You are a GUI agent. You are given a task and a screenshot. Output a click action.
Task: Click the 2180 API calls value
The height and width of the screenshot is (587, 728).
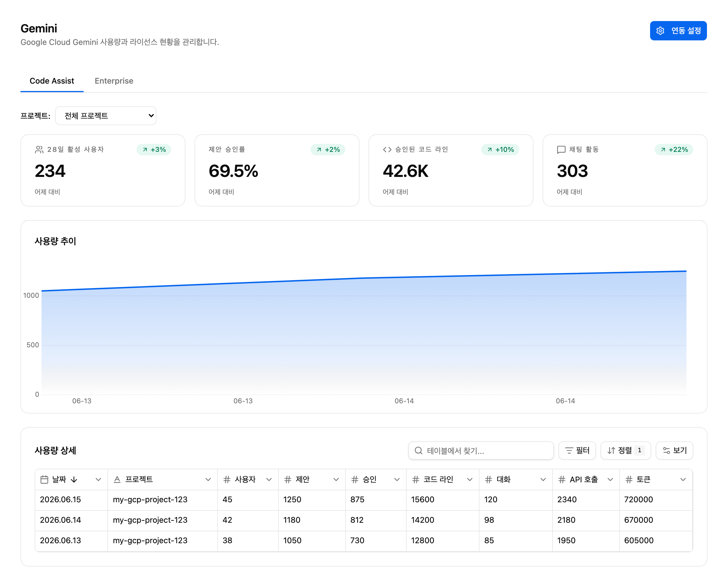pos(566,520)
